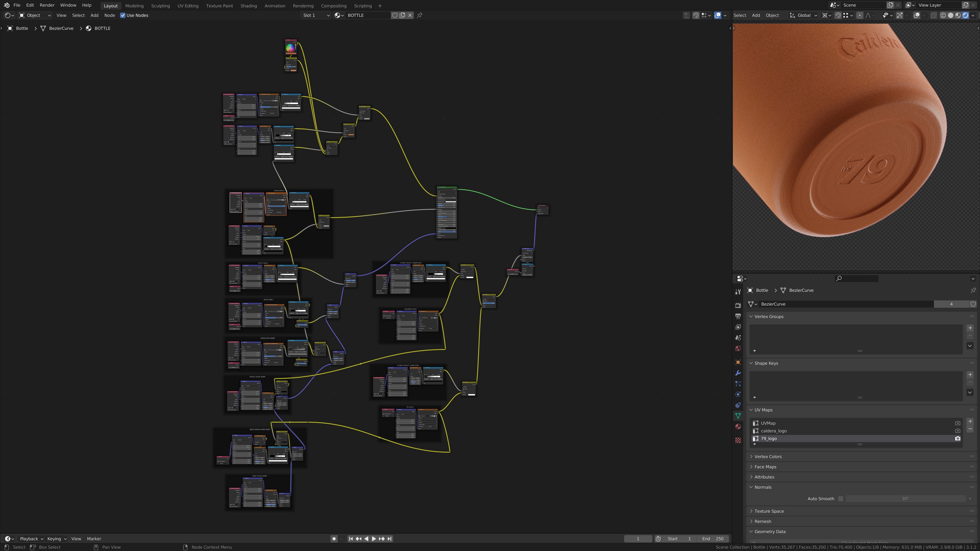Open the Render menu

coord(47,5)
